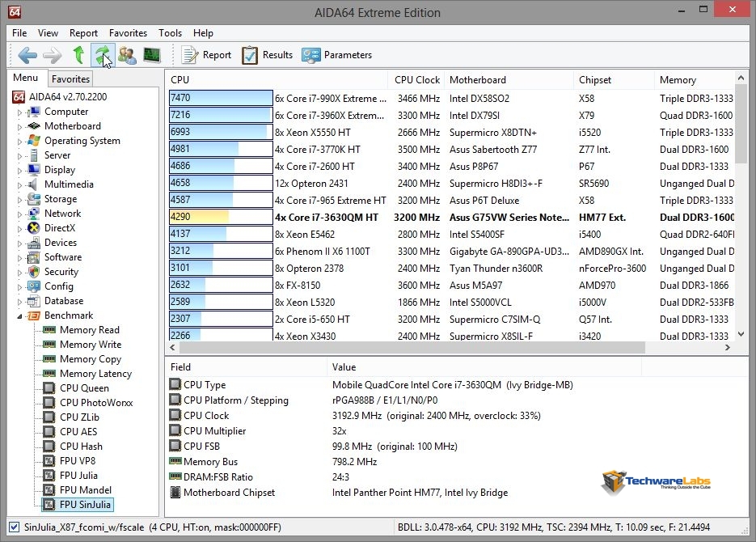Expand the Operating System tree node
The image size is (756, 542).
point(19,142)
